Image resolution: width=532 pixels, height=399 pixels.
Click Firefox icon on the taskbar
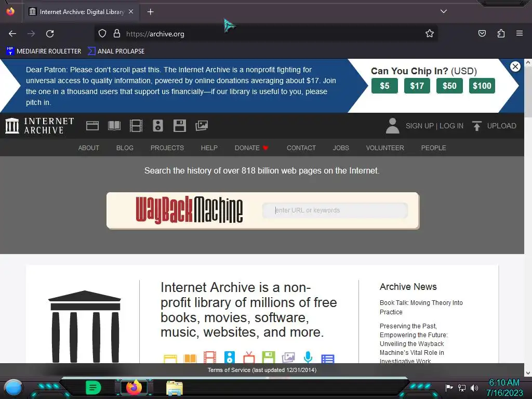tap(134, 388)
